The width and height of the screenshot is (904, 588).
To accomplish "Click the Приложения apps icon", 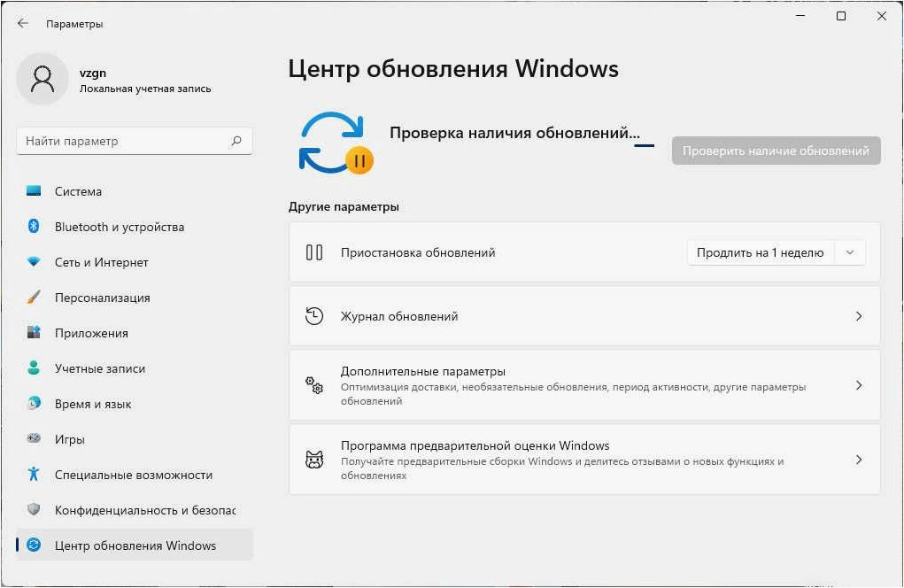I will point(34,333).
